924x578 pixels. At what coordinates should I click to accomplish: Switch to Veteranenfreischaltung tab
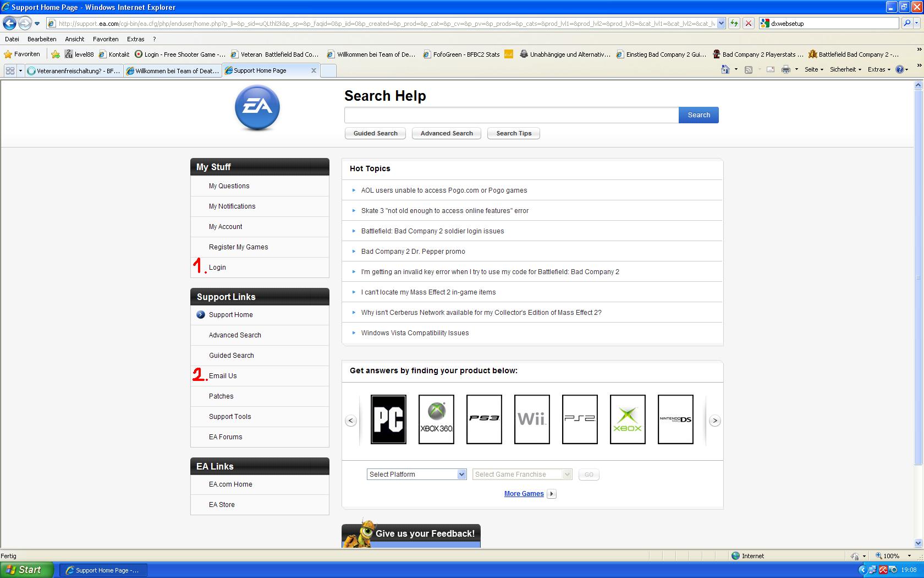(74, 70)
